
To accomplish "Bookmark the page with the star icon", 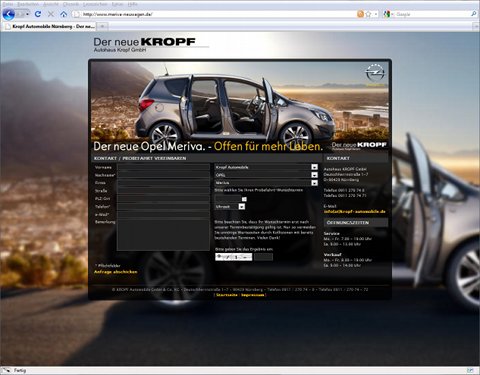I will (x=368, y=14).
